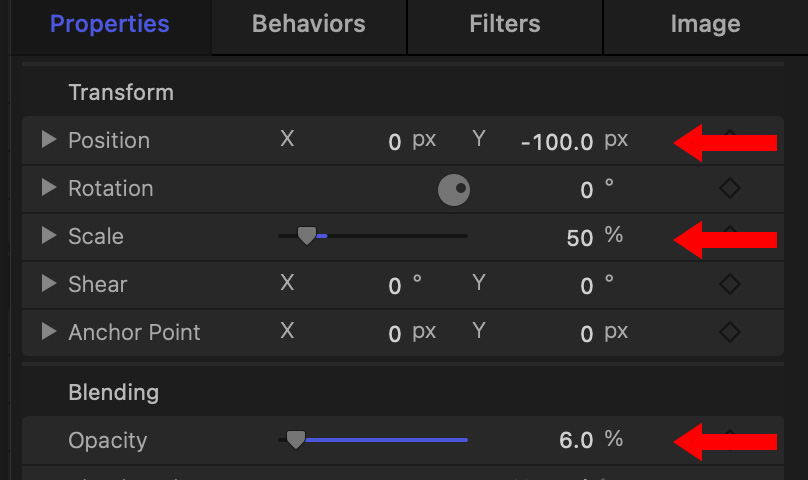Click the Scale percentage value of 50

579,238
